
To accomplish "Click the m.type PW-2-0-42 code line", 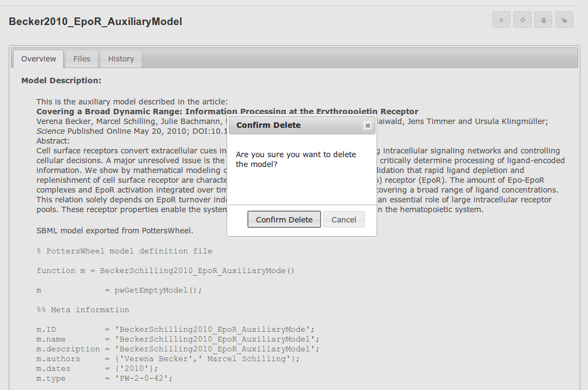I will [x=104, y=378].
